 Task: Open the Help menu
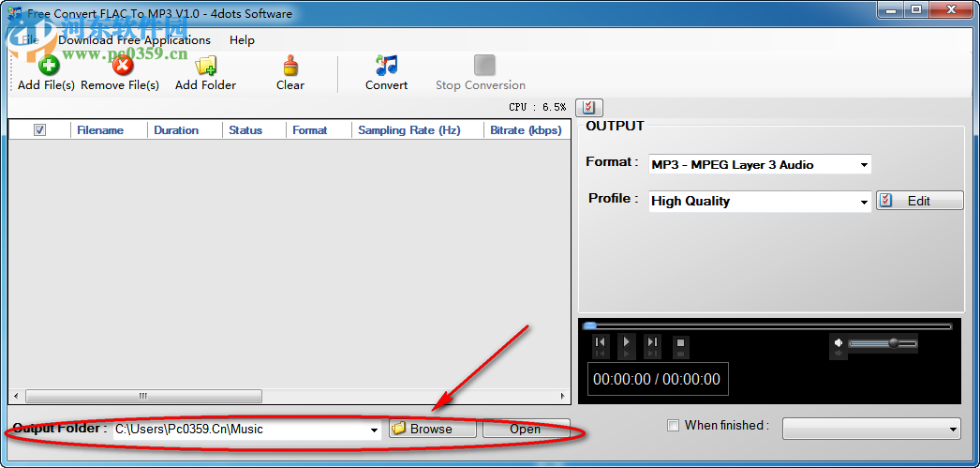click(x=242, y=40)
